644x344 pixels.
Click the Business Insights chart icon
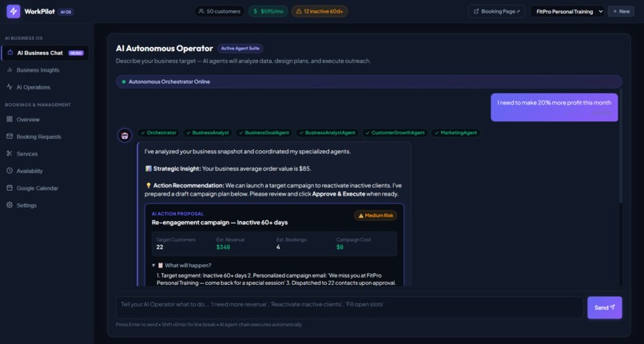tap(10, 69)
